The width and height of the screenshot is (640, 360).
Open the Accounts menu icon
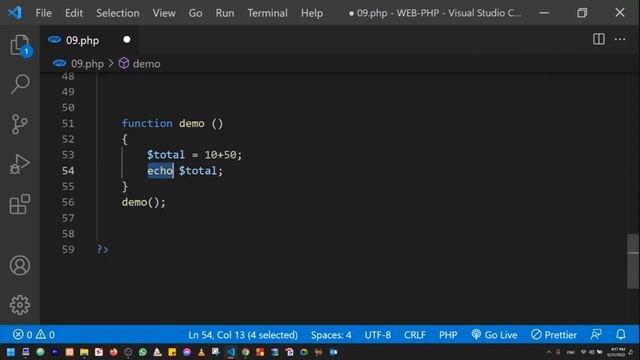(x=20, y=266)
